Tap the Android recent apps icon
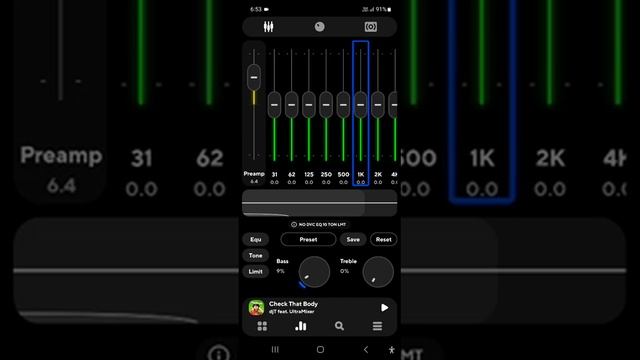The image size is (640, 360). pos(275,349)
